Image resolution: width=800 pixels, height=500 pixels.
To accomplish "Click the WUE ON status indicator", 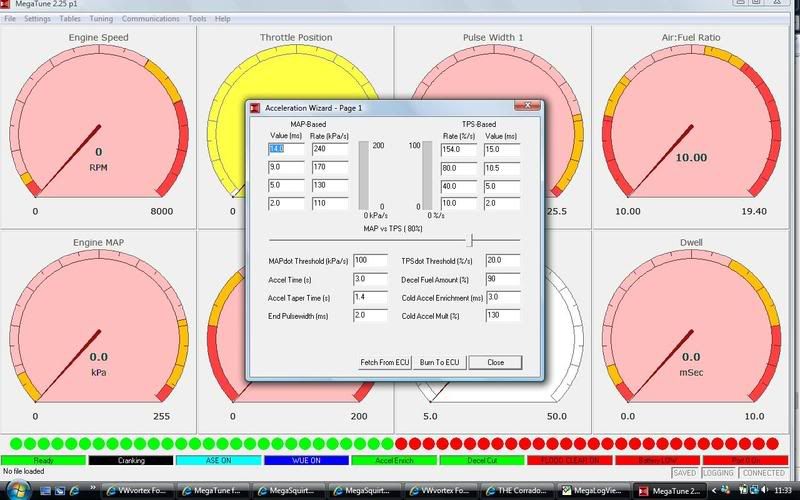I will tap(305, 461).
